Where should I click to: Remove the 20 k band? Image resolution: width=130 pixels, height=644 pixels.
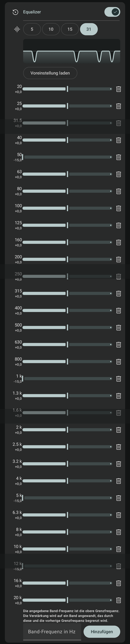tap(118, 600)
